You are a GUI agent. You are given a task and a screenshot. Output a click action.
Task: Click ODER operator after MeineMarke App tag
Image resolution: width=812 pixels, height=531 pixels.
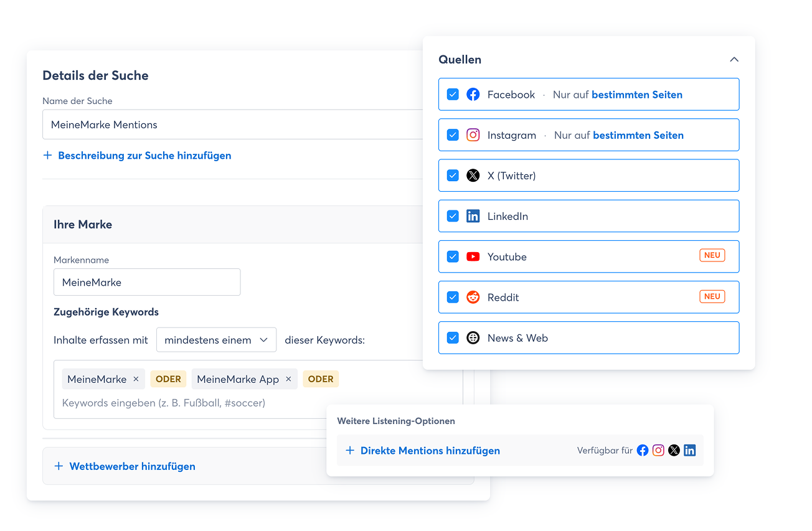(321, 379)
